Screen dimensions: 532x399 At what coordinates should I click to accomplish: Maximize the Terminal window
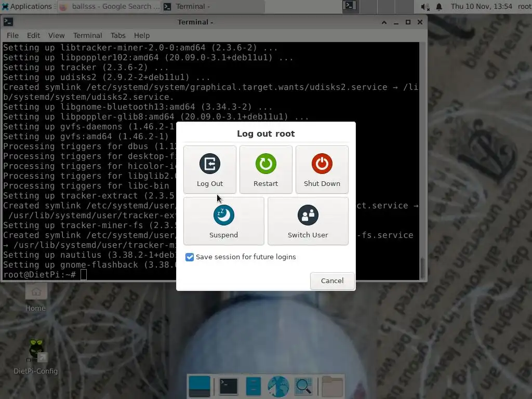pos(408,22)
